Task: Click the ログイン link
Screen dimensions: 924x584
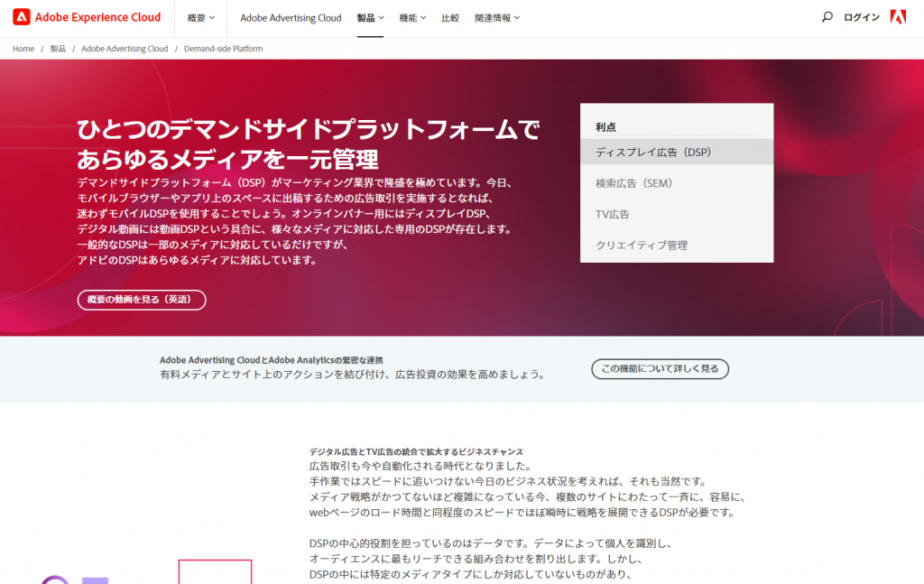Action: (862, 18)
